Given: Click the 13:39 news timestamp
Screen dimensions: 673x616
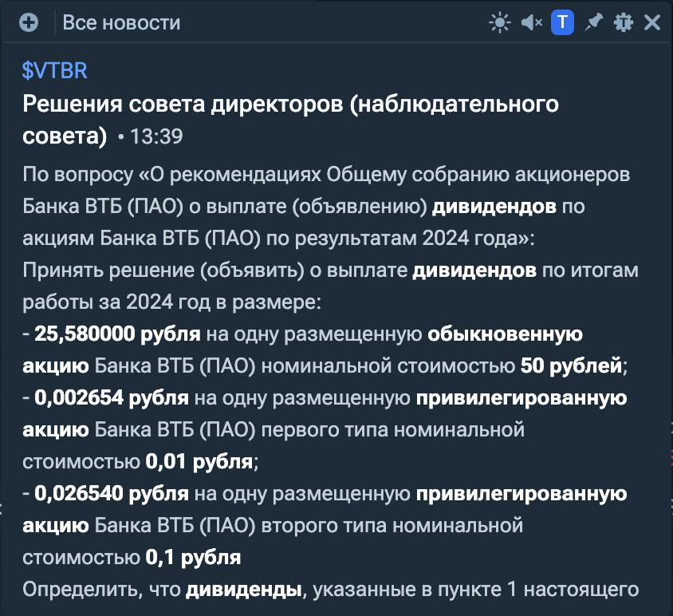Looking at the screenshot, I should tap(156, 137).
